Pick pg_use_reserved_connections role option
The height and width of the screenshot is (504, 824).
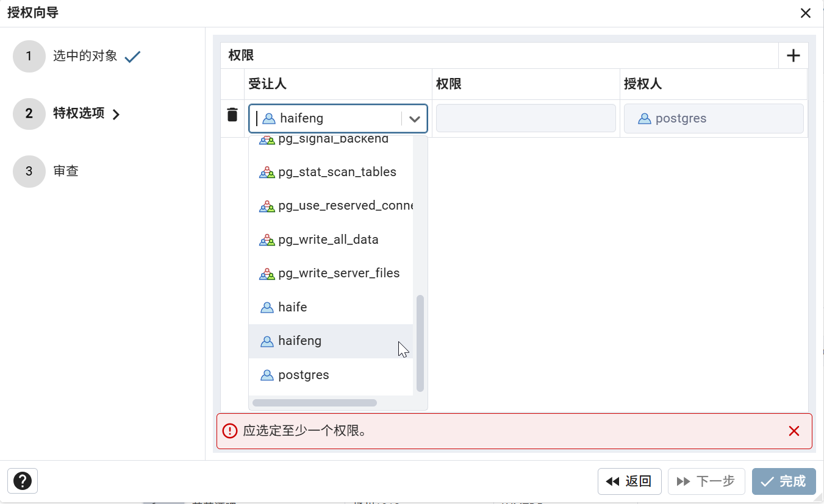click(345, 206)
